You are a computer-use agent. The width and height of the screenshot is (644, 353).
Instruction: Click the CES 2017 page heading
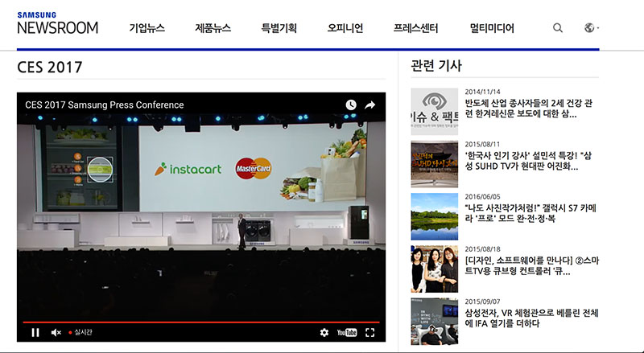coord(50,68)
